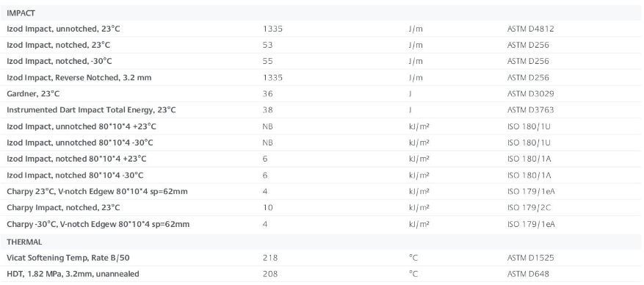Click Charpy -30°C V-notch Edgew row label
The height and width of the screenshot is (285, 644).
coord(98,224)
